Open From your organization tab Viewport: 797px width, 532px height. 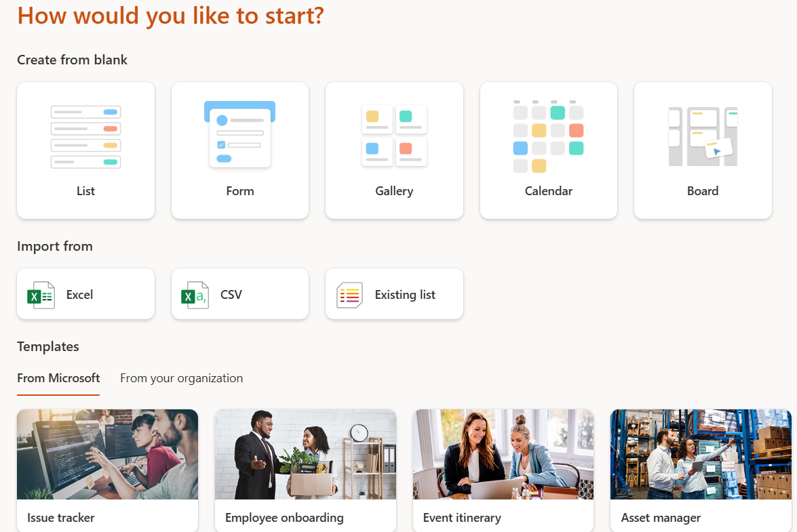pos(181,378)
